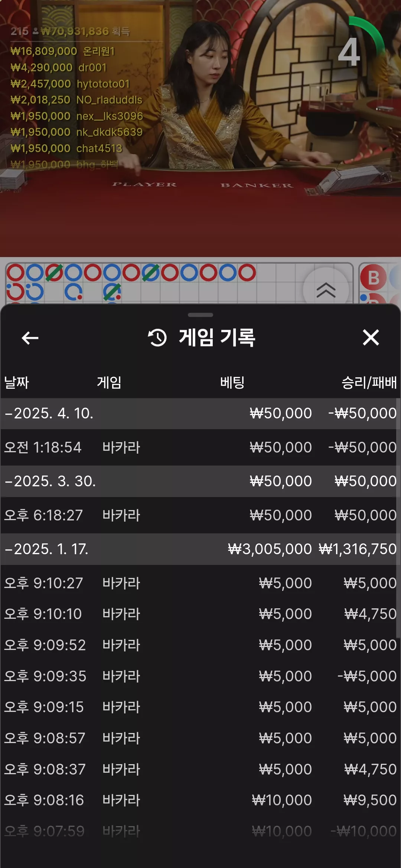Click the ₩3,005,000 total bet amount
The height and width of the screenshot is (868, 401).
click(x=270, y=549)
